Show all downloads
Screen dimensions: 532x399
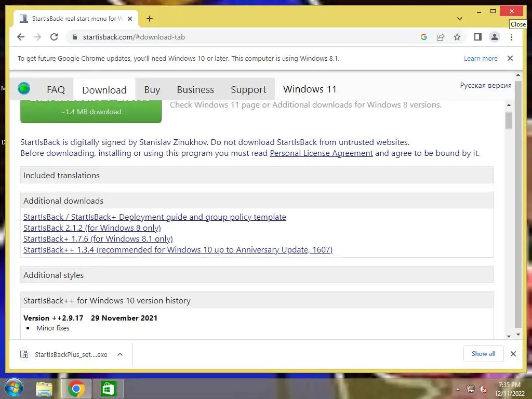point(483,354)
